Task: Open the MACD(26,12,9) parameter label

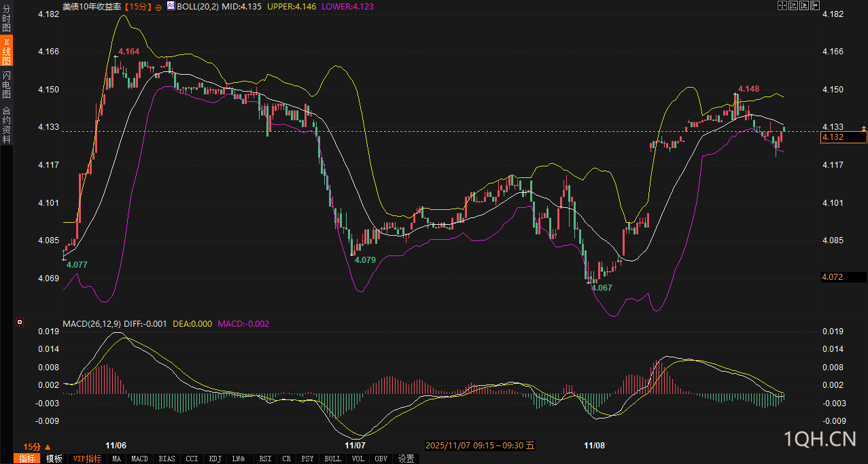Action: [x=92, y=324]
